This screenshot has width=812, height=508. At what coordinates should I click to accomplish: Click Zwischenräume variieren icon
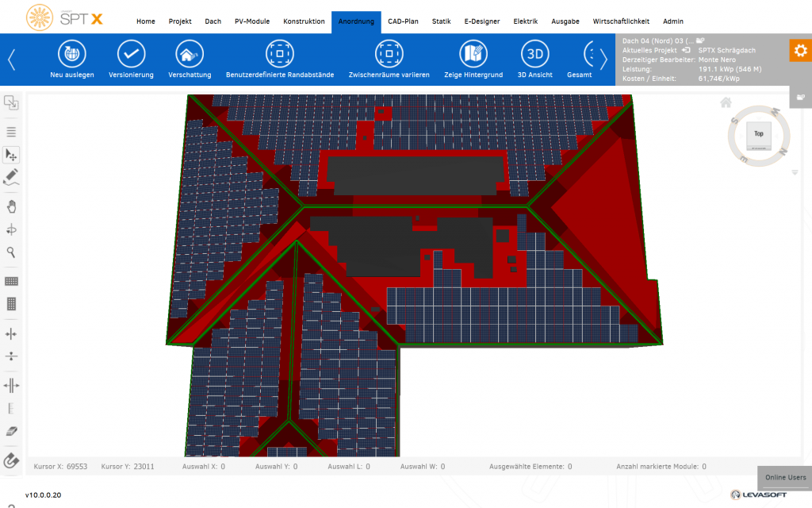(x=389, y=54)
